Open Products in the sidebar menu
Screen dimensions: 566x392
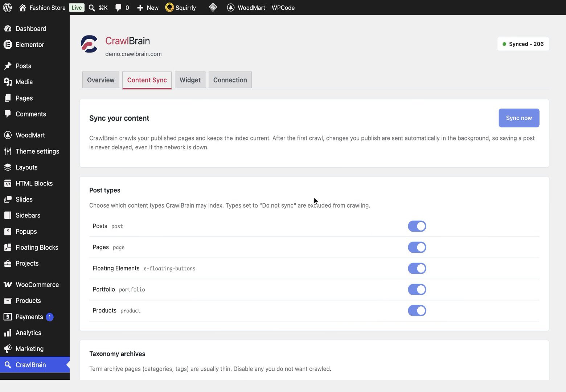click(35, 301)
